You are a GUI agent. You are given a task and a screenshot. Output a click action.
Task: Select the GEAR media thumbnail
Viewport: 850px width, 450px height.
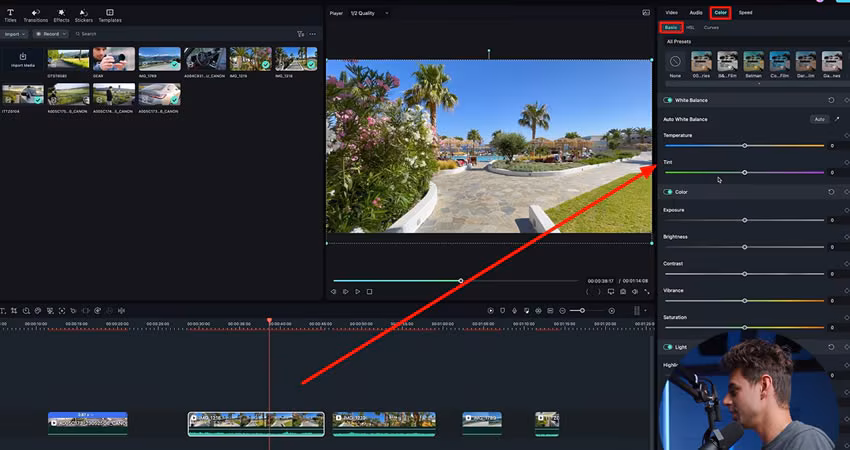113,59
